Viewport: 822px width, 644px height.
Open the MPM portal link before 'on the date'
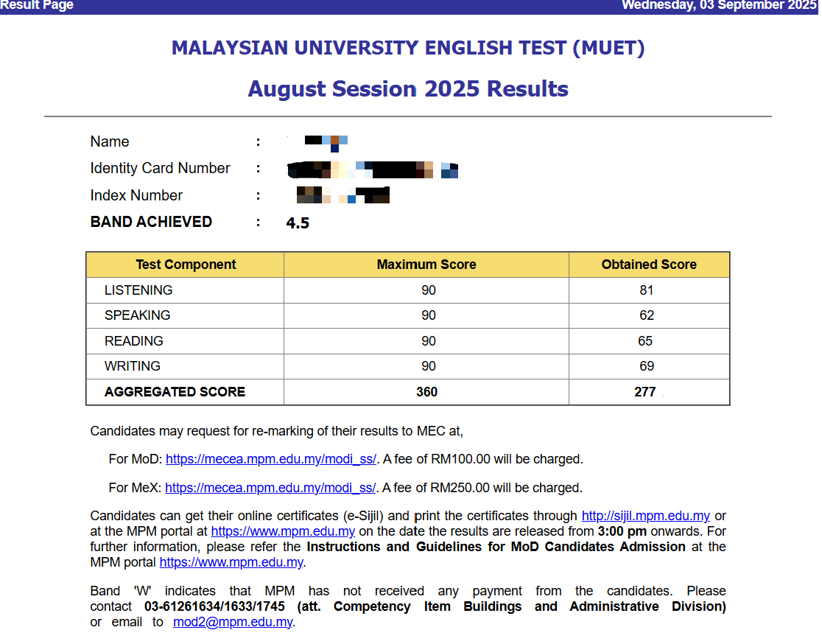pos(283,531)
